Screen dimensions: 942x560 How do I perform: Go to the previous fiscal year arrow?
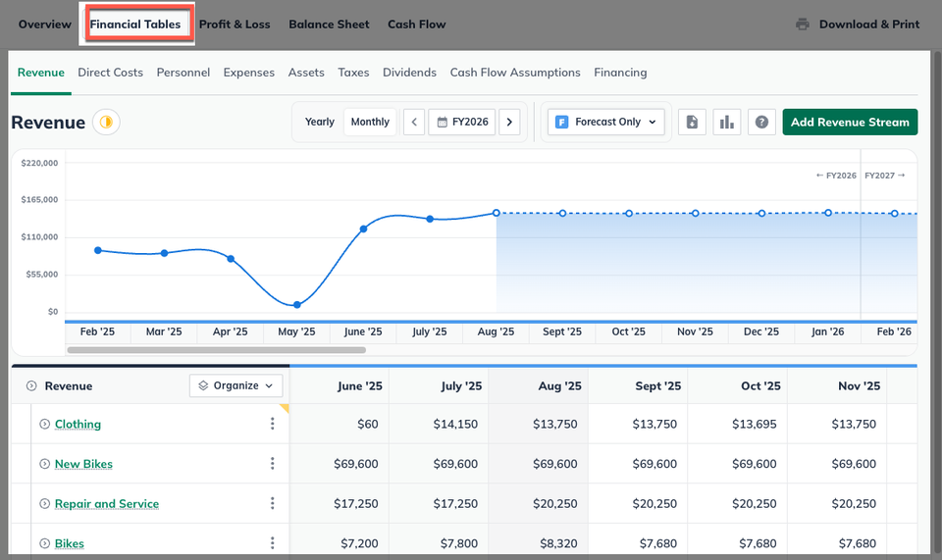tap(414, 122)
